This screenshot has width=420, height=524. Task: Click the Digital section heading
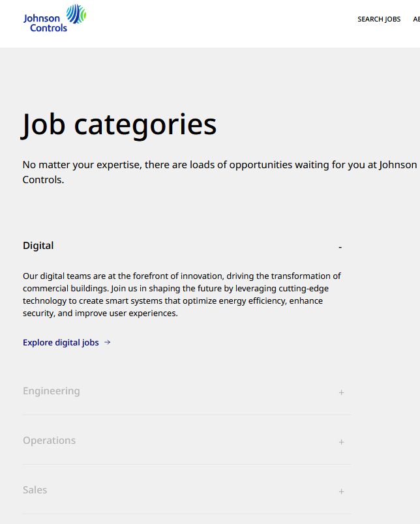point(38,246)
